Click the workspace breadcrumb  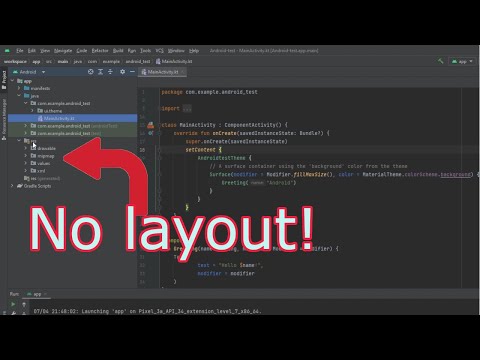tap(15, 61)
